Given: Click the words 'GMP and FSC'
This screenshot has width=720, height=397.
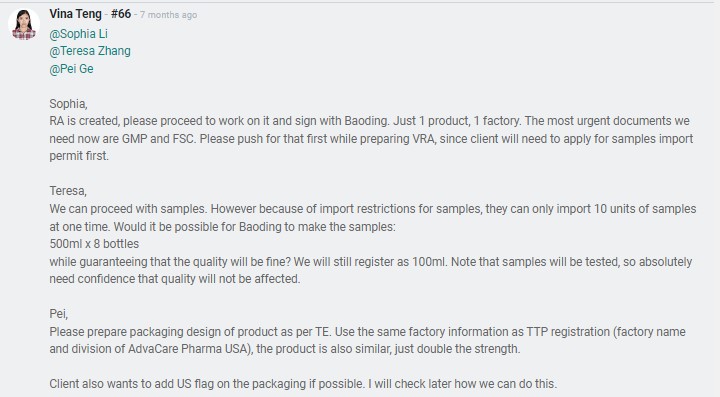Looking at the screenshot, I should (x=158, y=139).
